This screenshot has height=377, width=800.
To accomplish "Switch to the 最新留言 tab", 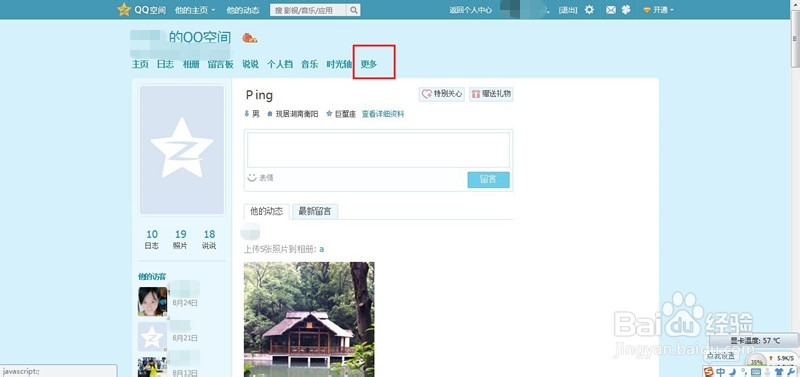I will (x=315, y=212).
